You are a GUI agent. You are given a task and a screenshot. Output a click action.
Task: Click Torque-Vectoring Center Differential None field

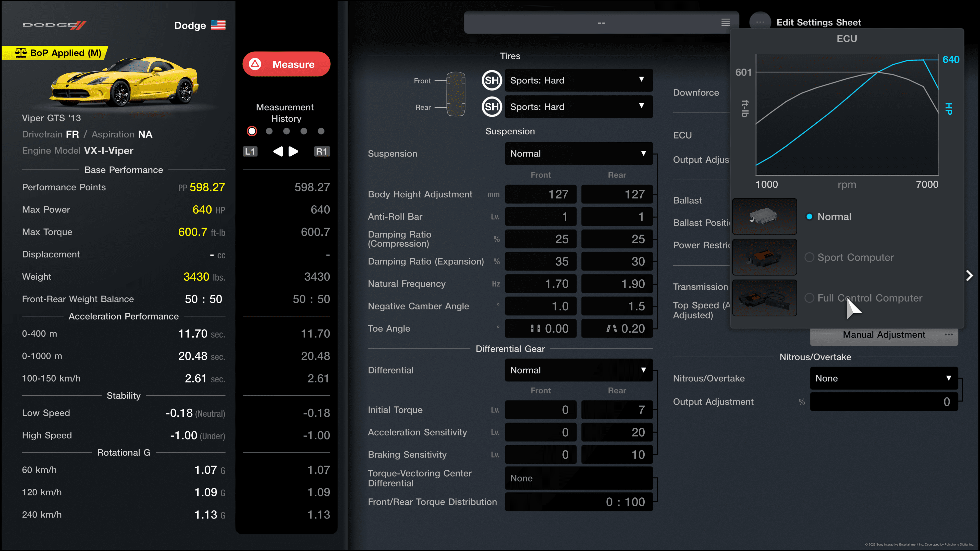tap(579, 478)
